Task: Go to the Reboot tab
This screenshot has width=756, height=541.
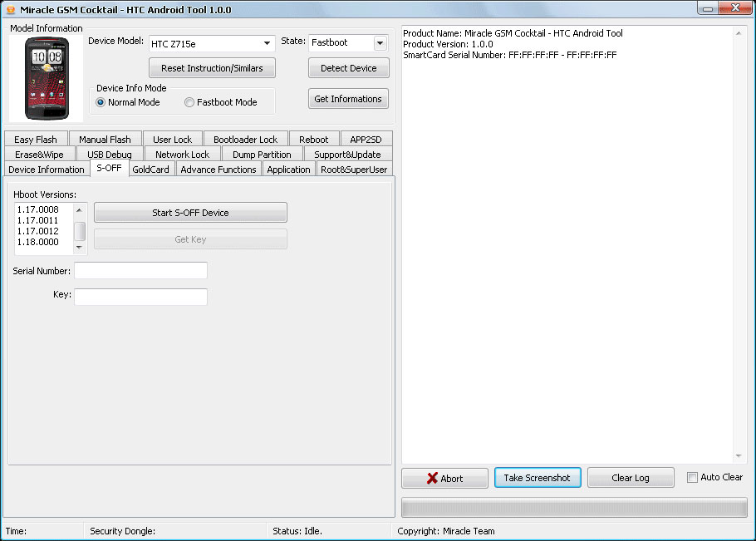Action: coord(313,140)
